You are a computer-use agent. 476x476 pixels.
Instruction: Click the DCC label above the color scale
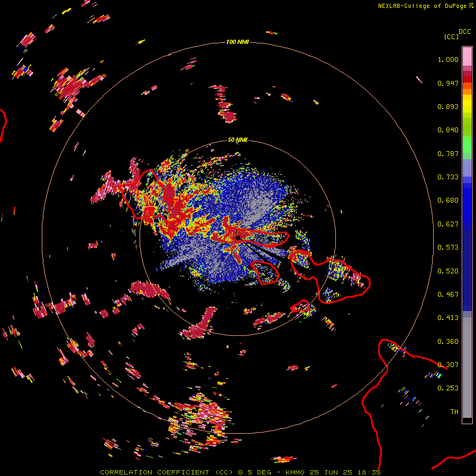(x=465, y=32)
